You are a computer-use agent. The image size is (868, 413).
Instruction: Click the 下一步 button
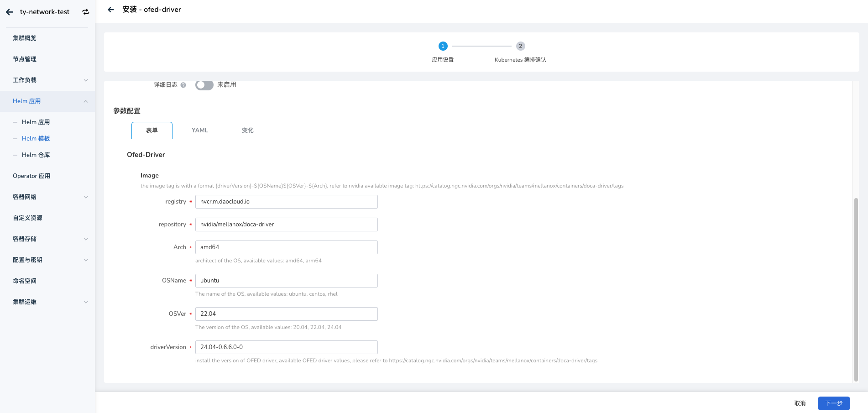tap(833, 403)
